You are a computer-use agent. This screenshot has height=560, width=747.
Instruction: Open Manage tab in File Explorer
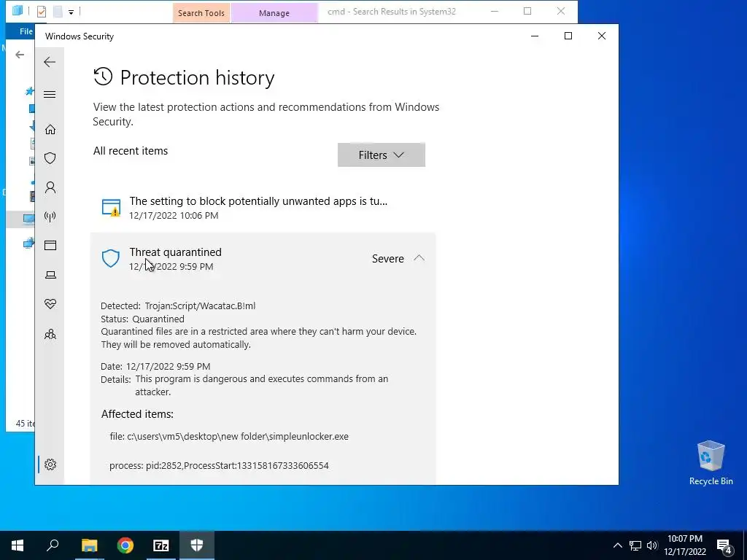pyautogui.click(x=274, y=13)
